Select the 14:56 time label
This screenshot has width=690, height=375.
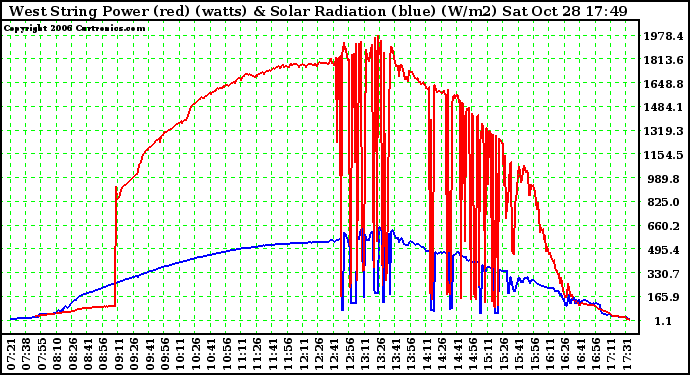tap(473, 354)
